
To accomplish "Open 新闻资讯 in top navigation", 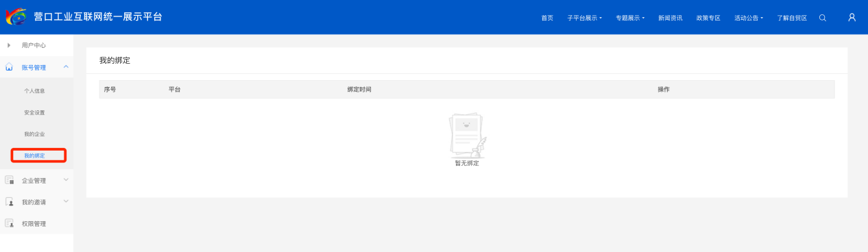I will point(670,18).
